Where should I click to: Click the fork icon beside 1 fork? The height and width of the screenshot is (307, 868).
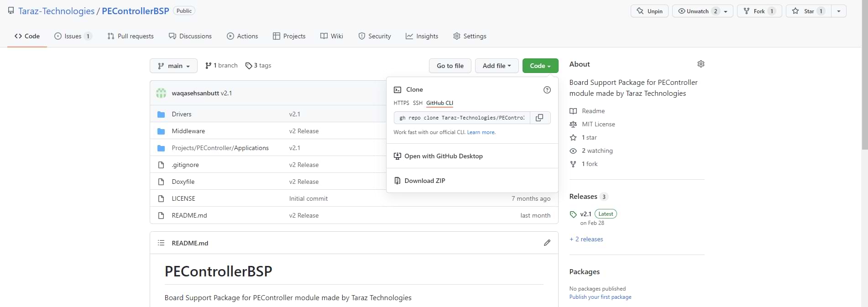573,164
